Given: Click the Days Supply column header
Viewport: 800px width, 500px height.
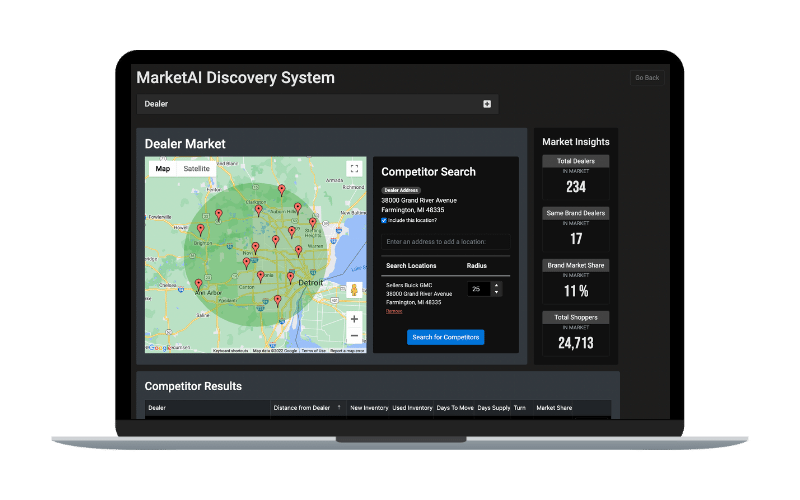Looking at the screenshot, I should point(493,408).
